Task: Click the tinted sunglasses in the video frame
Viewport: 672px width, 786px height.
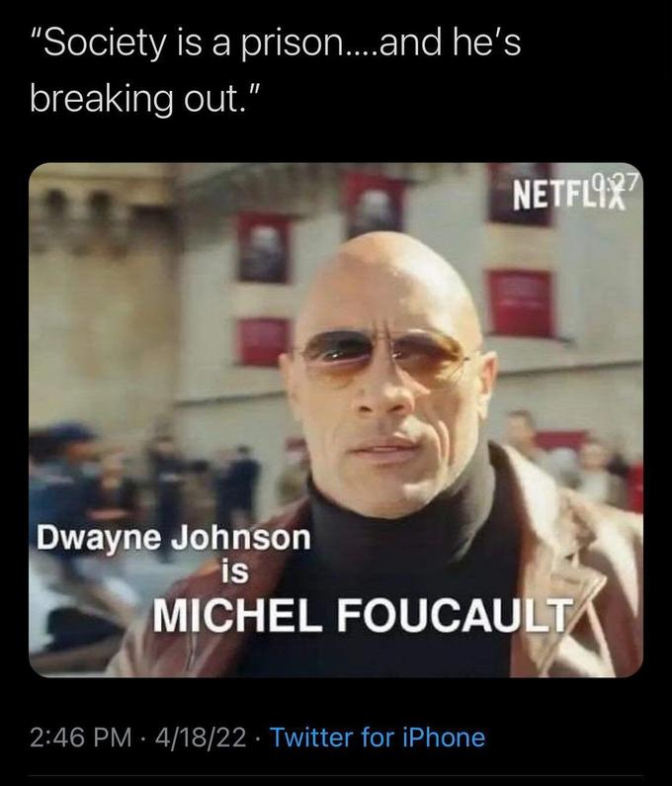Action: point(384,356)
